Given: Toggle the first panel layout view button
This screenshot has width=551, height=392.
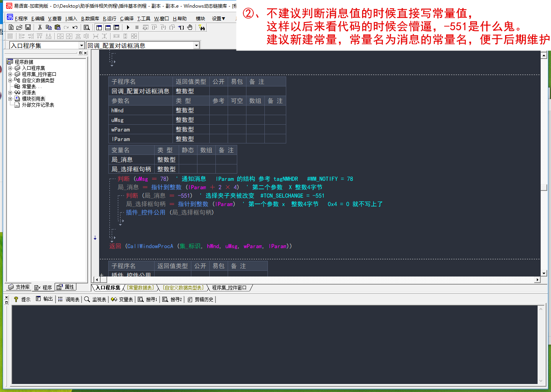Looking at the screenshot, I should 99,28.
